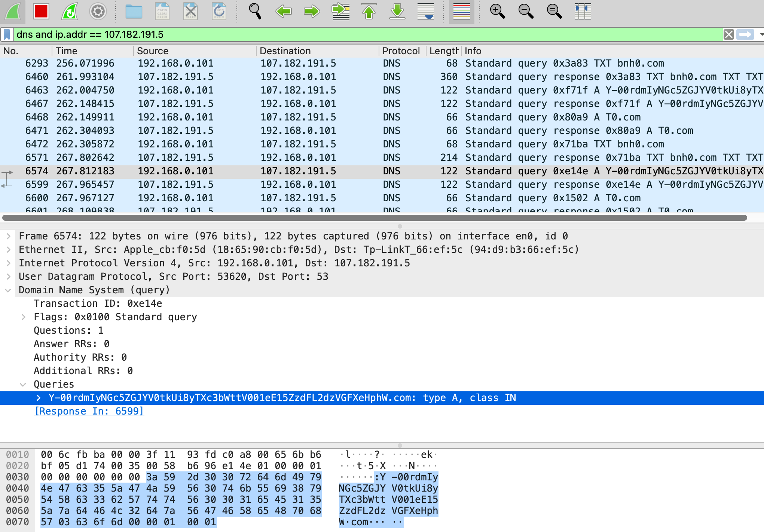Expand the Ethernet II section
Viewport: 764px width, 532px height.
coord(8,250)
